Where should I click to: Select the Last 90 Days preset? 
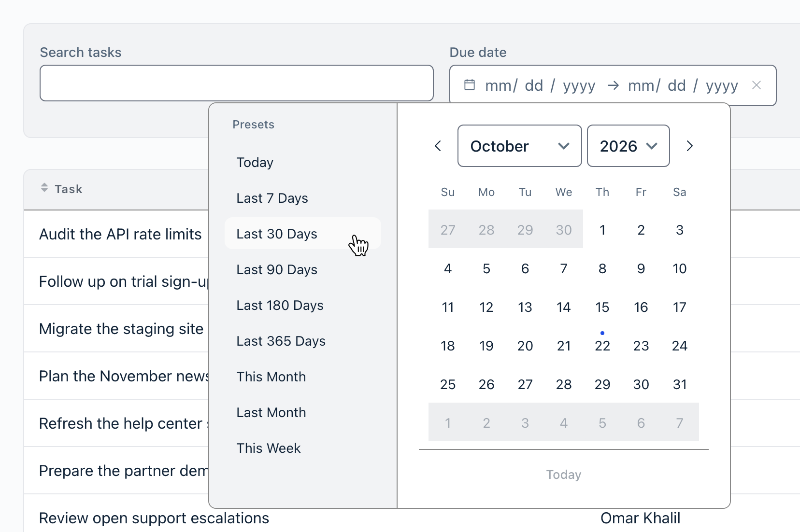pos(303,269)
